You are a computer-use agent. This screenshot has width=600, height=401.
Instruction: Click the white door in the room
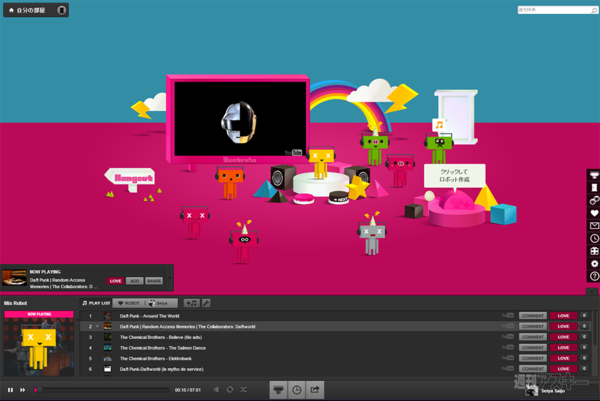[456, 116]
